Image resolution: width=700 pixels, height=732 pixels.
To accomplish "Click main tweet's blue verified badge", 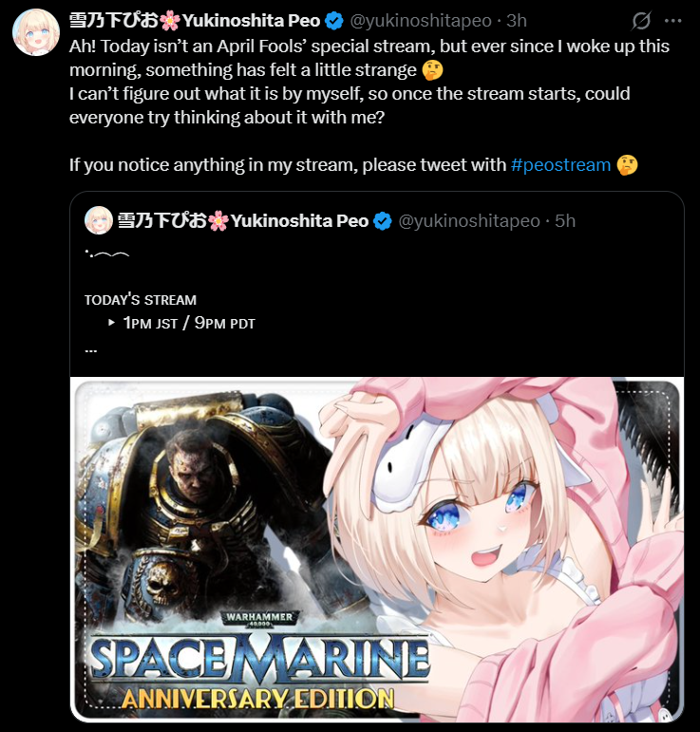I will 334,21.
